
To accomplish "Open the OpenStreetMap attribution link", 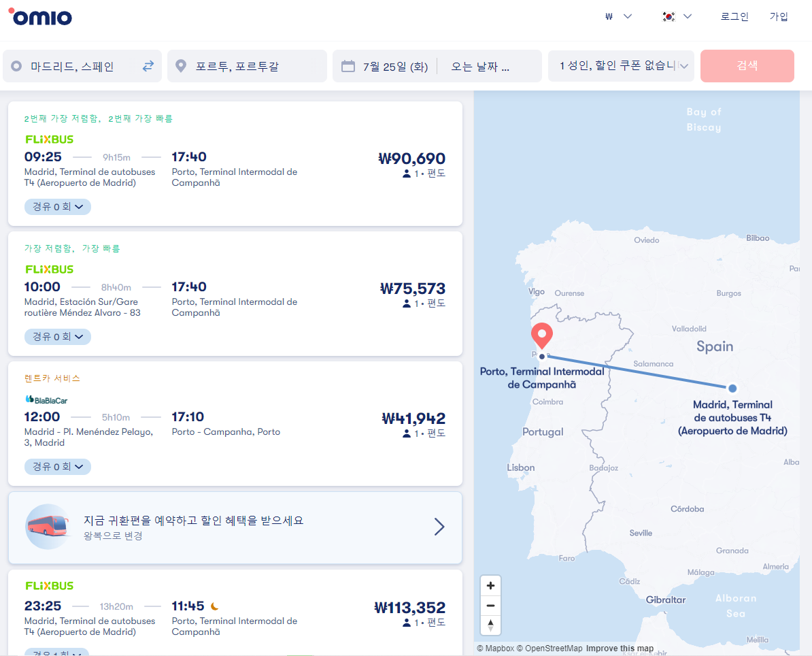I will click(x=549, y=649).
